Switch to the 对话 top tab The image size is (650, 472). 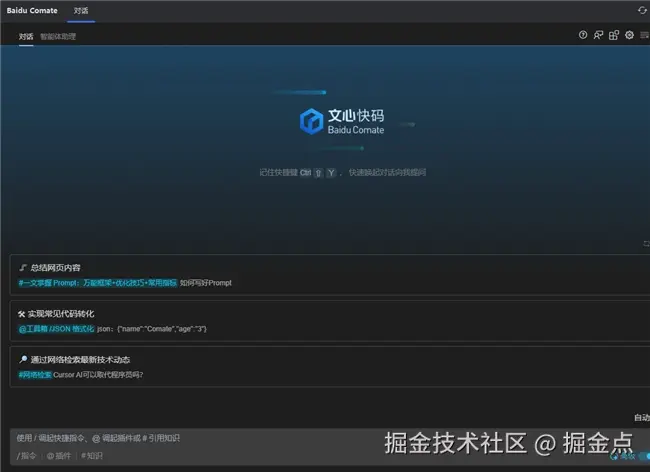point(81,11)
